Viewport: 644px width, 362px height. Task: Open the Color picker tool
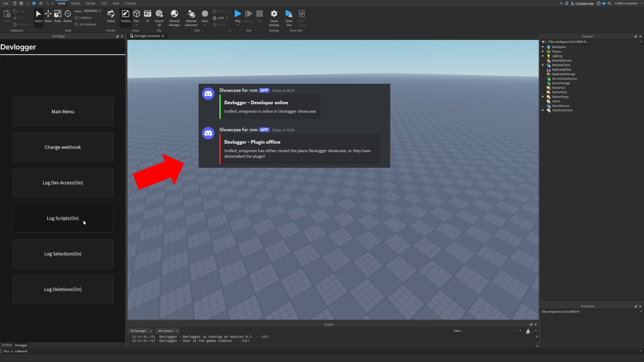[205, 16]
